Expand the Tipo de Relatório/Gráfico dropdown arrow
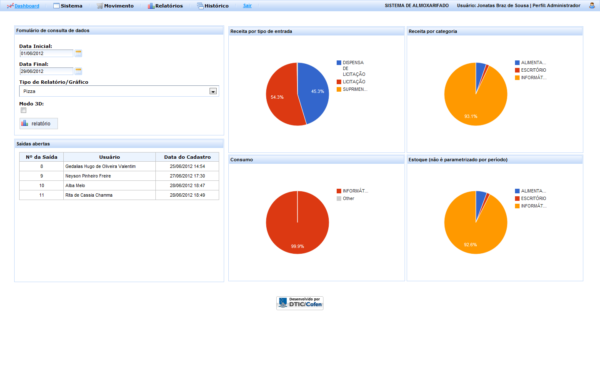This screenshot has height=375, width=600. pyautogui.click(x=213, y=91)
